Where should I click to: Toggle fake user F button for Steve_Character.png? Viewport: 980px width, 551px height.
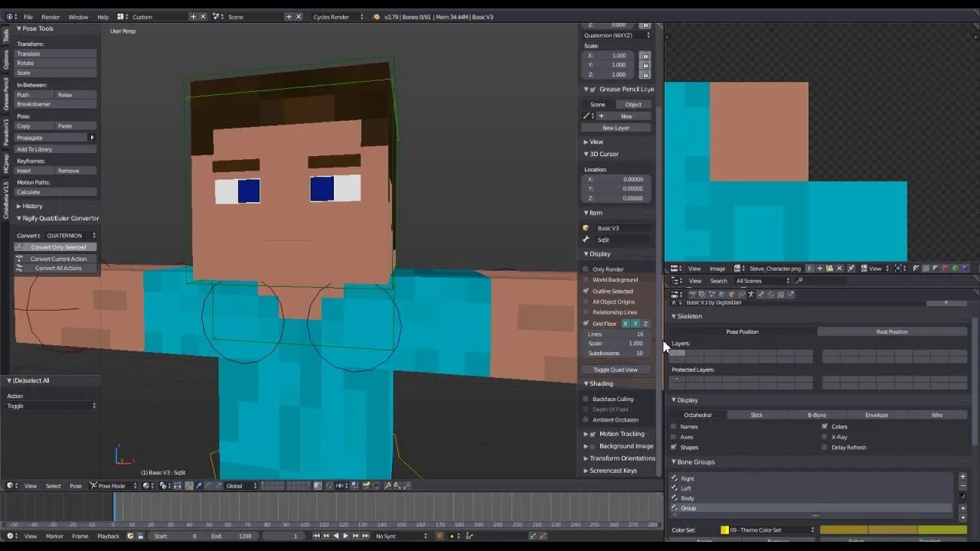pos(809,269)
